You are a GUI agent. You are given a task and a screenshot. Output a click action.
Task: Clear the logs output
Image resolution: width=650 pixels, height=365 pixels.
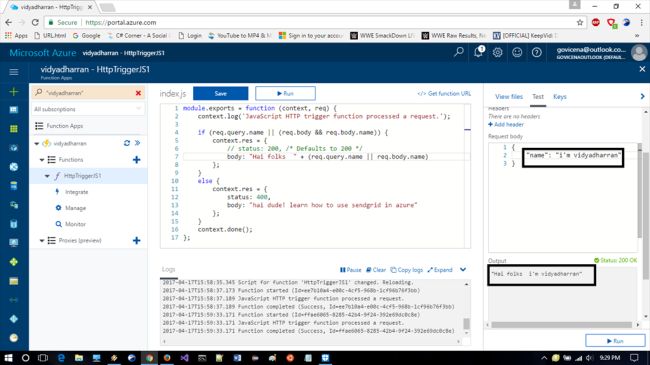(x=376, y=270)
